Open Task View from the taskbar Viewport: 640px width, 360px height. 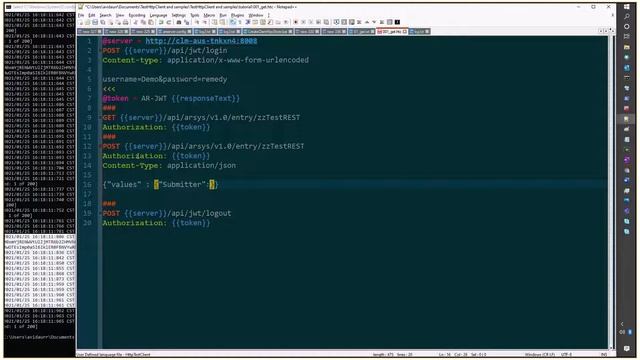point(627,37)
